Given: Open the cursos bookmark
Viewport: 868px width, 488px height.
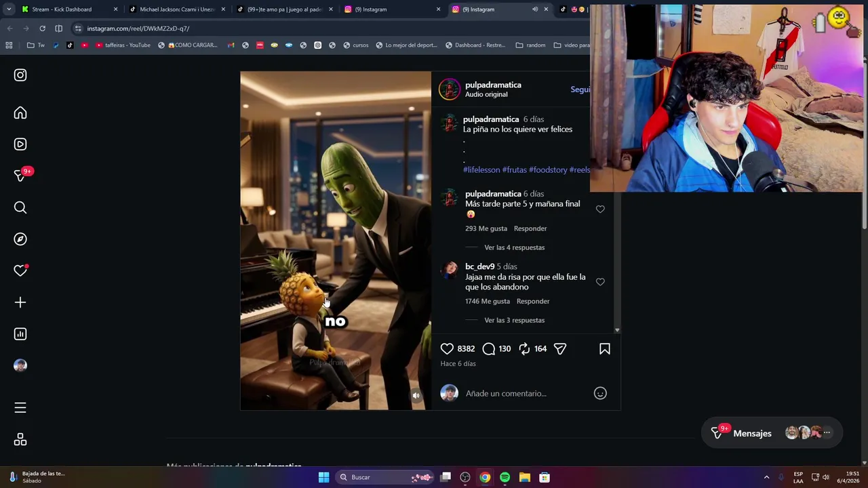Looking at the screenshot, I should (x=356, y=45).
